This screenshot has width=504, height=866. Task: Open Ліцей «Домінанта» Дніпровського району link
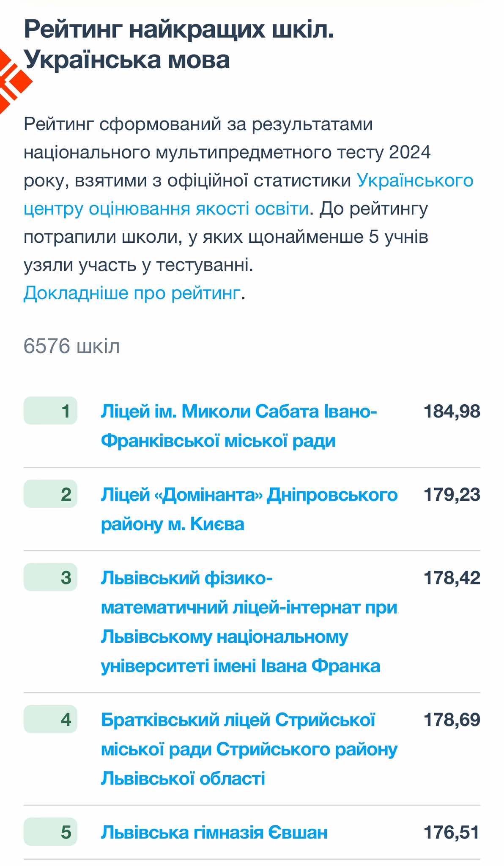coord(249,509)
